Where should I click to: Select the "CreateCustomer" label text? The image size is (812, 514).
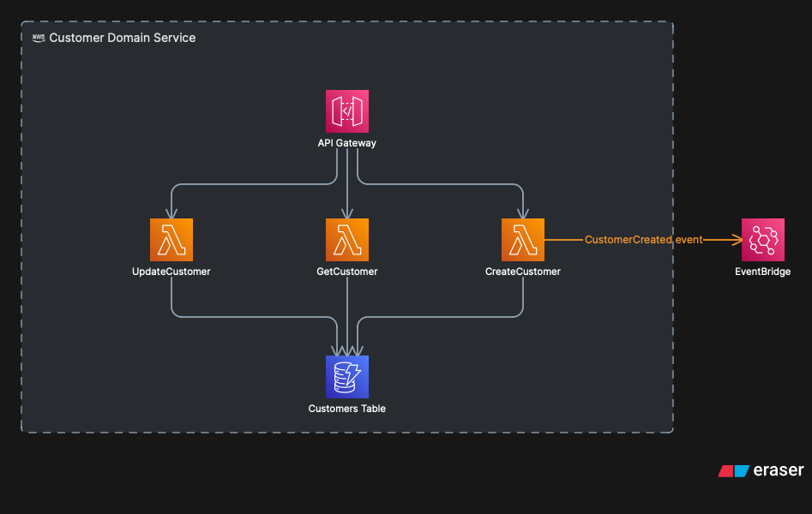[523, 272]
